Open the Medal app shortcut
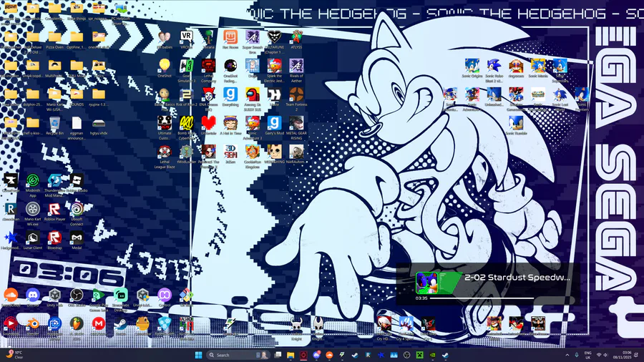 pyautogui.click(x=77, y=240)
